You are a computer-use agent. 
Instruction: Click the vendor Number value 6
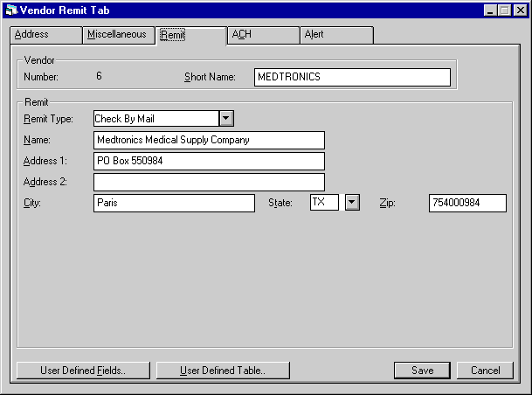[x=99, y=76]
